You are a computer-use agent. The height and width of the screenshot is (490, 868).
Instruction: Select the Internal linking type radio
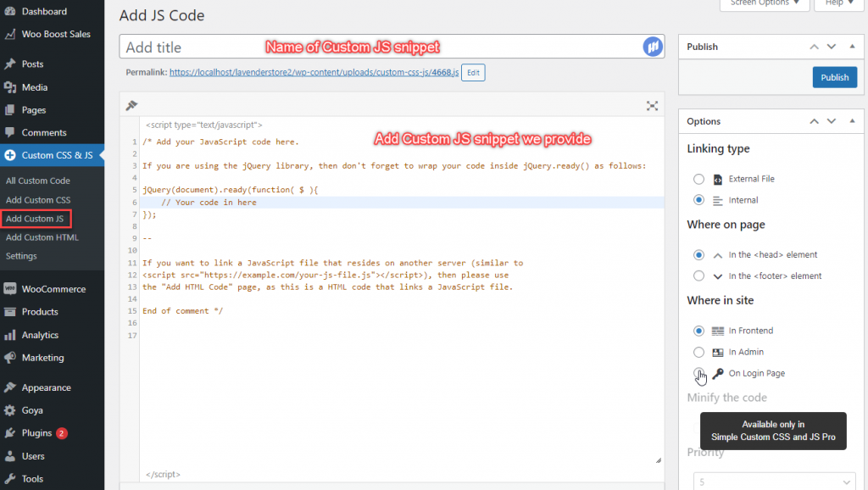click(698, 199)
